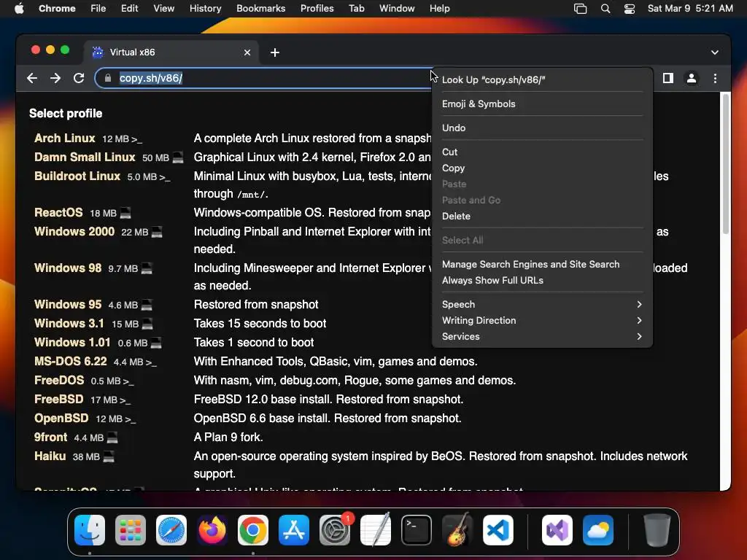Go forward with the browser forward arrow
The image size is (747, 560).
(55, 78)
